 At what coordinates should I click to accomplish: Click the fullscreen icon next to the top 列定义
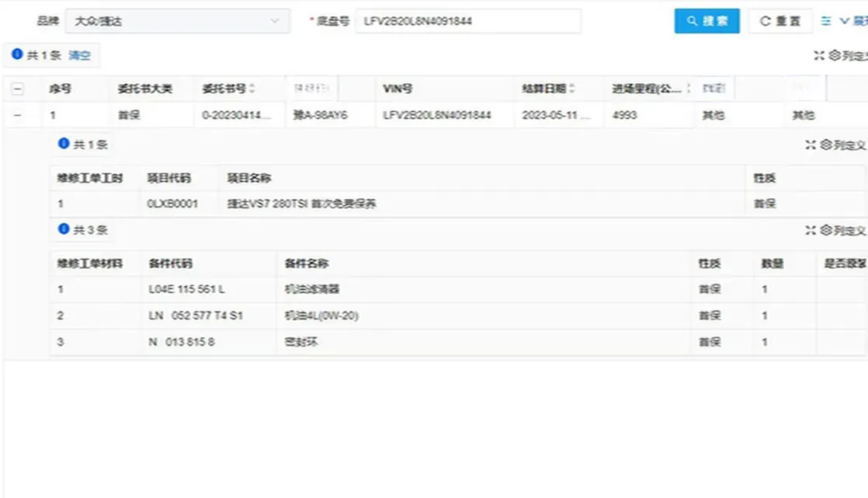tap(819, 55)
